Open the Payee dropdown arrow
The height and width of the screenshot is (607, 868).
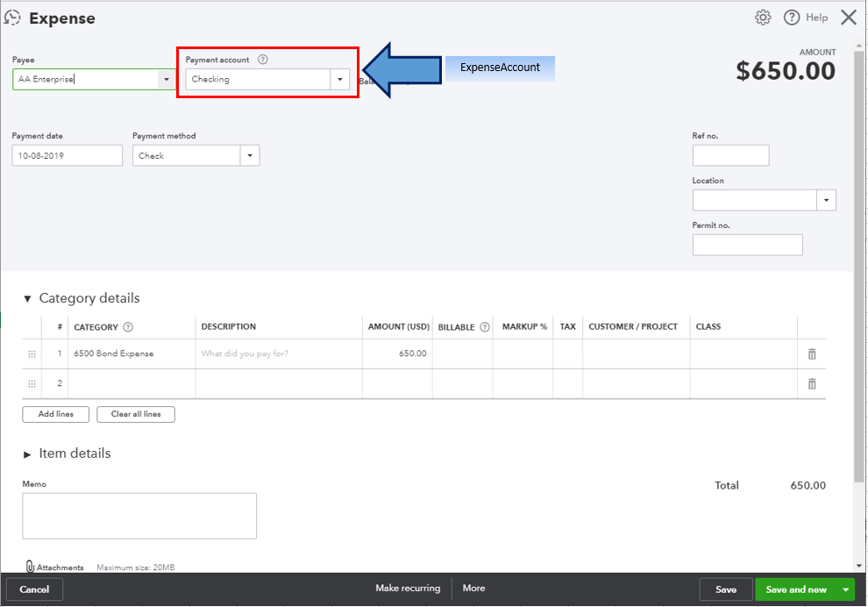[166, 79]
